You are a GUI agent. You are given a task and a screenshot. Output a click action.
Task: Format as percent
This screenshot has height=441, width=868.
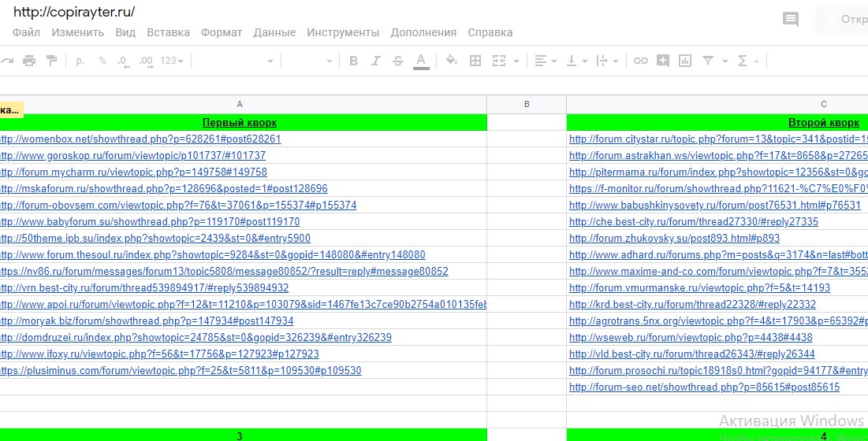coord(102,61)
